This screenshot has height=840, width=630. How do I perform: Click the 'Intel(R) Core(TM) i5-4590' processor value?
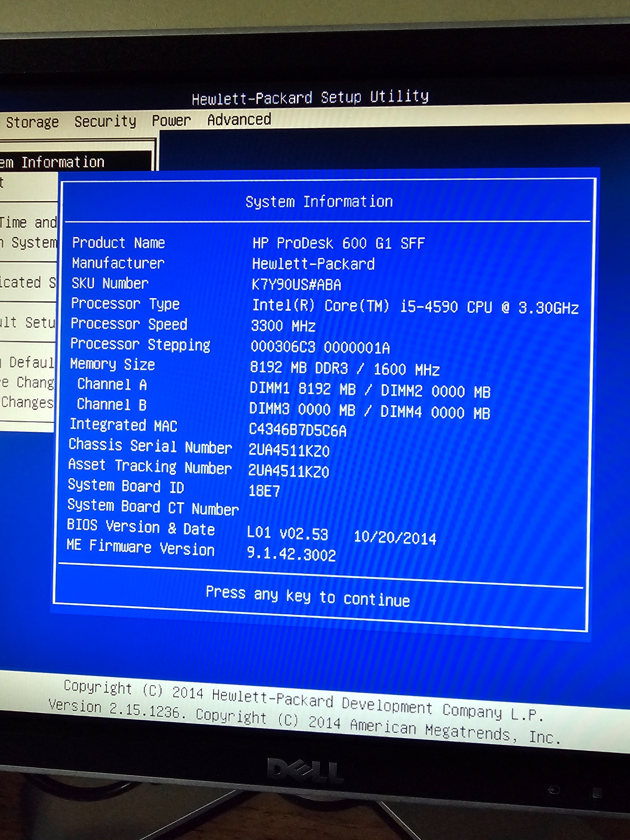(416, 306)
